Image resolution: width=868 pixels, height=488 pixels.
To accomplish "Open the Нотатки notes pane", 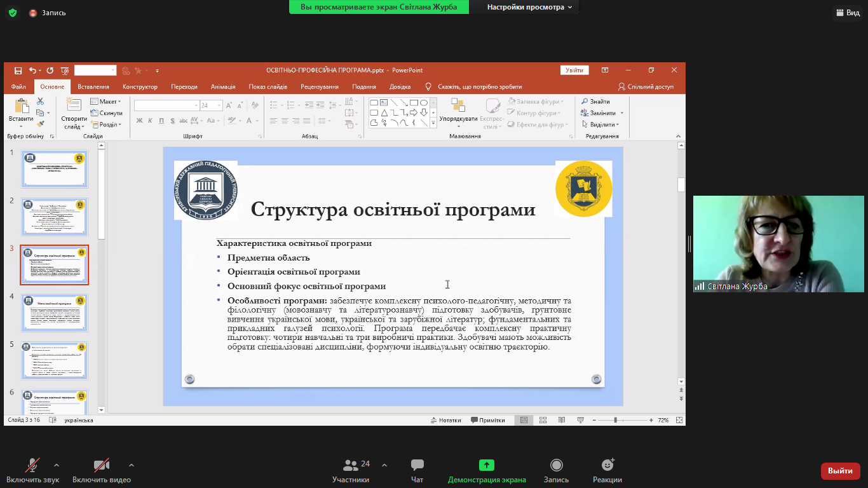I will 445,420.
